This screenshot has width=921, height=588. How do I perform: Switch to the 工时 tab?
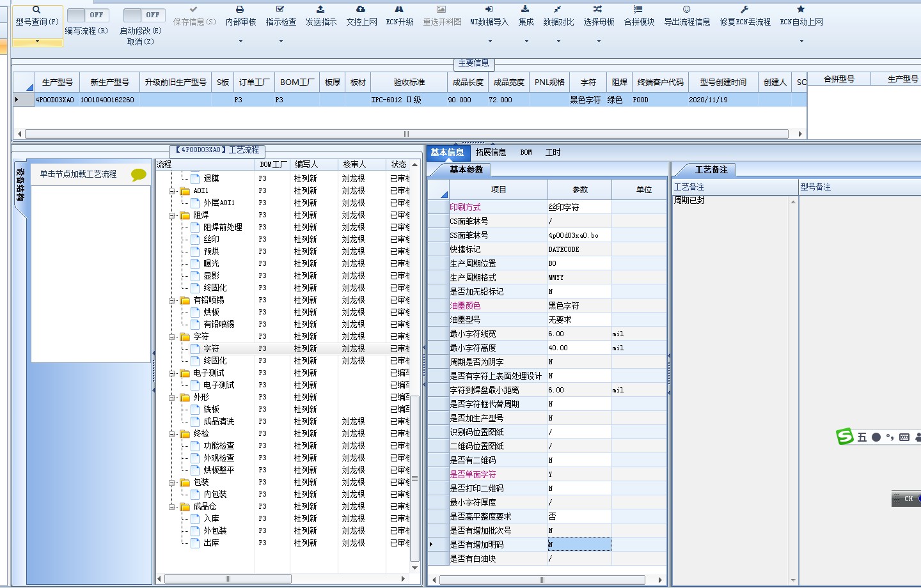(553, 152)
